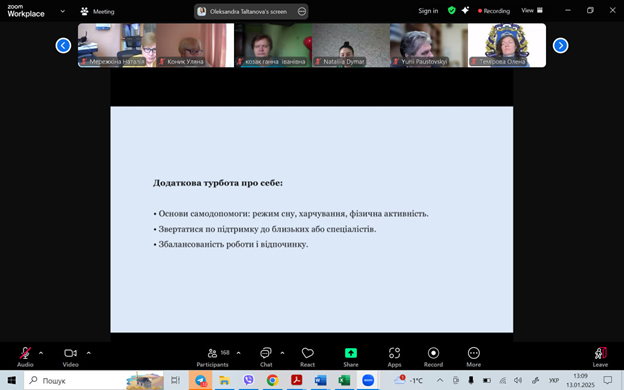The height and width of the screenshot is (390, 624).
Task: Select Yurii Paustovskyi video thumbnail
Action: [429, 45]
